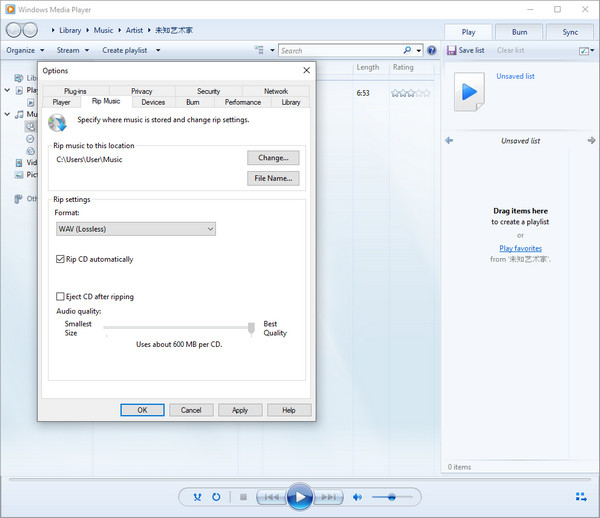
Task: Toggle Rip CD automatically checkbox
Action: click(60, 259)
